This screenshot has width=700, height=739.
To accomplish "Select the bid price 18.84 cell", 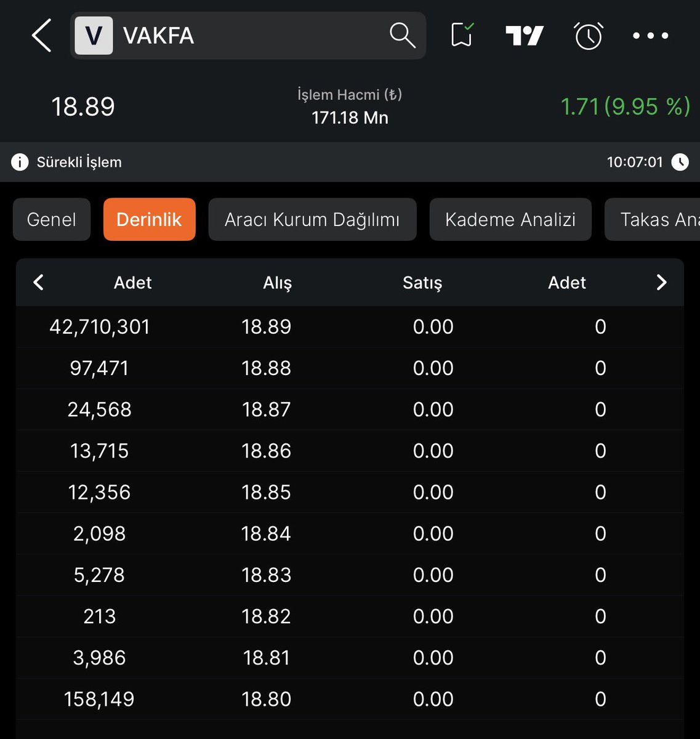I will point(266,533).
